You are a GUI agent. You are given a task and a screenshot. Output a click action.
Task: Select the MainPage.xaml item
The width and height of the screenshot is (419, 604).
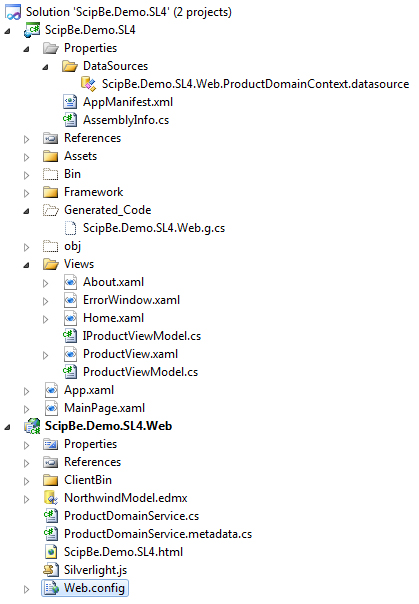pos(104,408)
